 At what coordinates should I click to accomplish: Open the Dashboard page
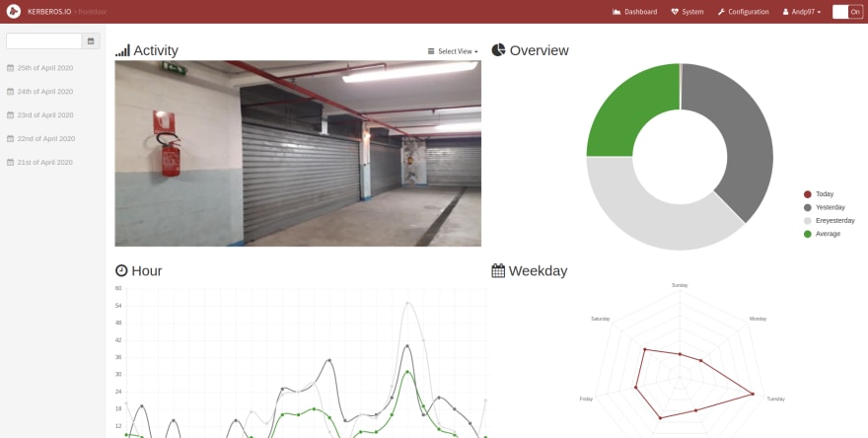coord(635,12)
